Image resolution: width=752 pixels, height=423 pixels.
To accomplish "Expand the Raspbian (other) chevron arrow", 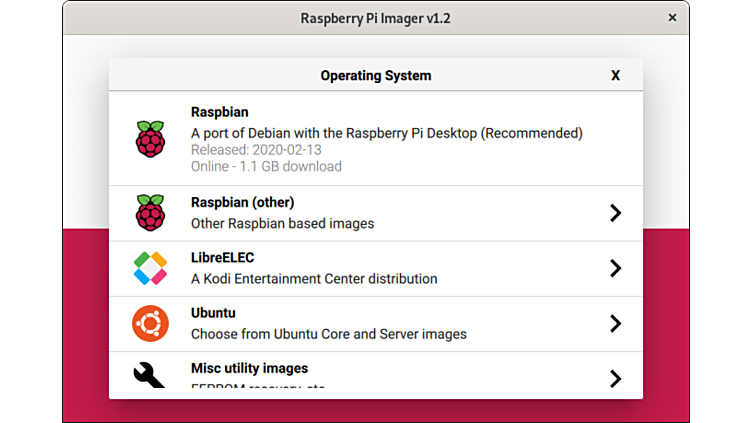I will coord(615,213).
